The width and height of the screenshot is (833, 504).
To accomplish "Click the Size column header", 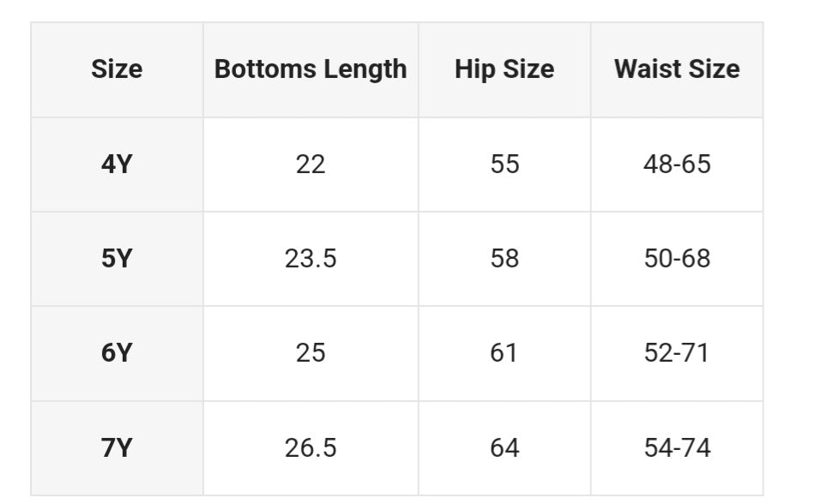I will click(x=117, y=69).
